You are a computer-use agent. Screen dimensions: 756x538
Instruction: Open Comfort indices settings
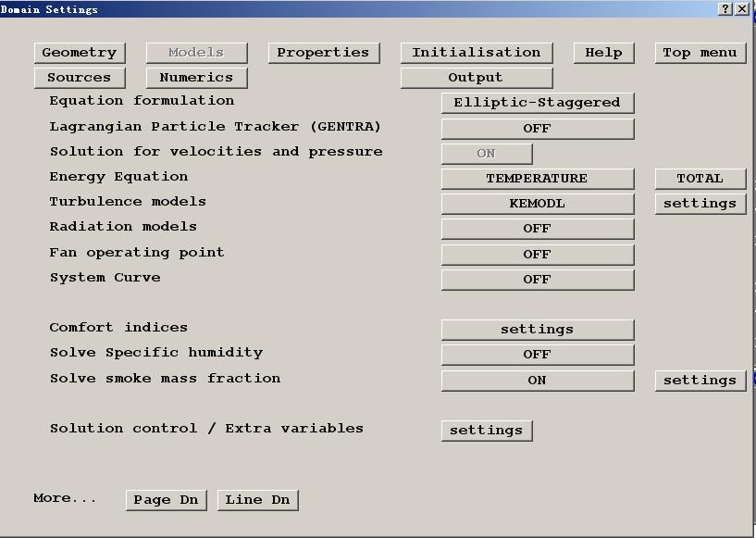tap(537, 330)
